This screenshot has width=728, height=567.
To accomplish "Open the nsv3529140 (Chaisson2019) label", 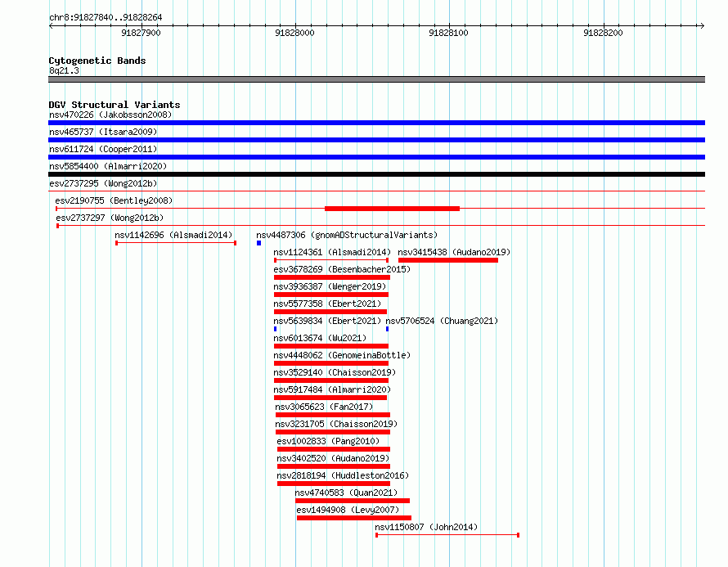I will [335, 372].
